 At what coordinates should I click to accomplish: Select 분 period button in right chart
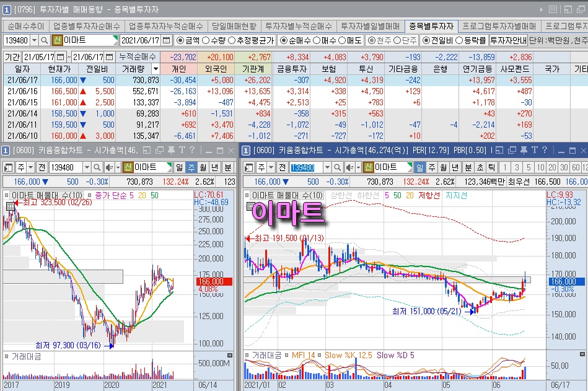tap(468, 167)
